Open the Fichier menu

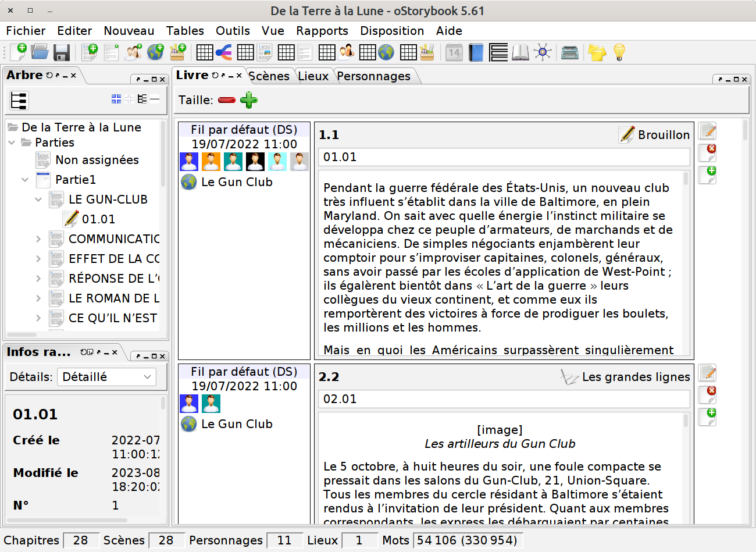point(26,31)
